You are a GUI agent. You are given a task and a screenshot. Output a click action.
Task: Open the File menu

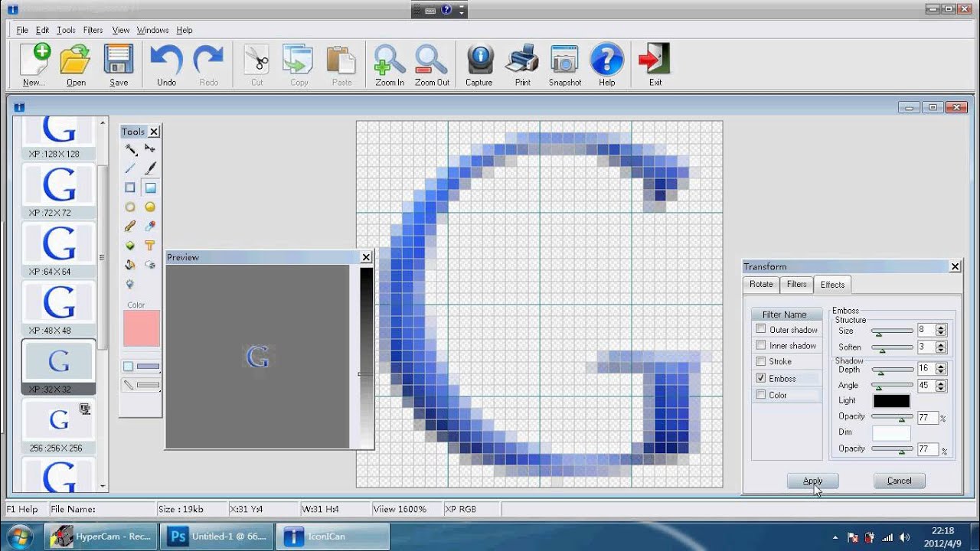click(22, 30)
